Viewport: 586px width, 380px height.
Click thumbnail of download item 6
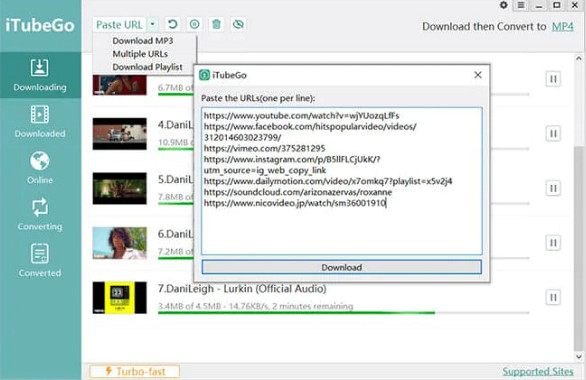pos(120,243)
